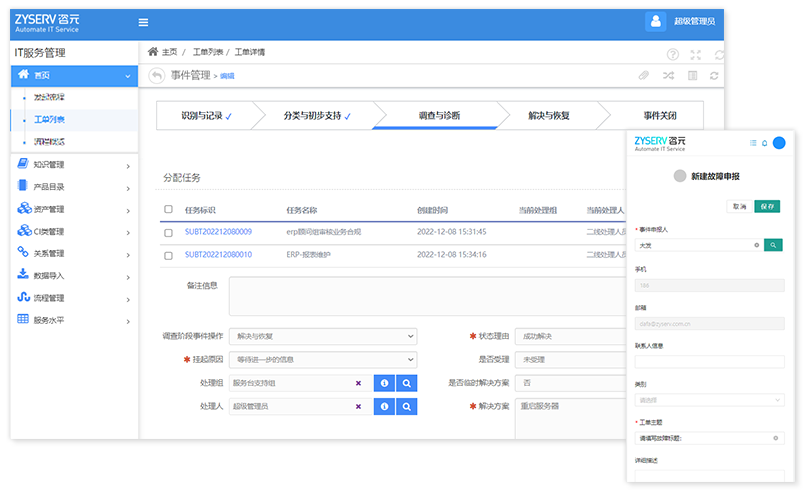Expand the 流程管理 sidebar menu

point(74,298)
